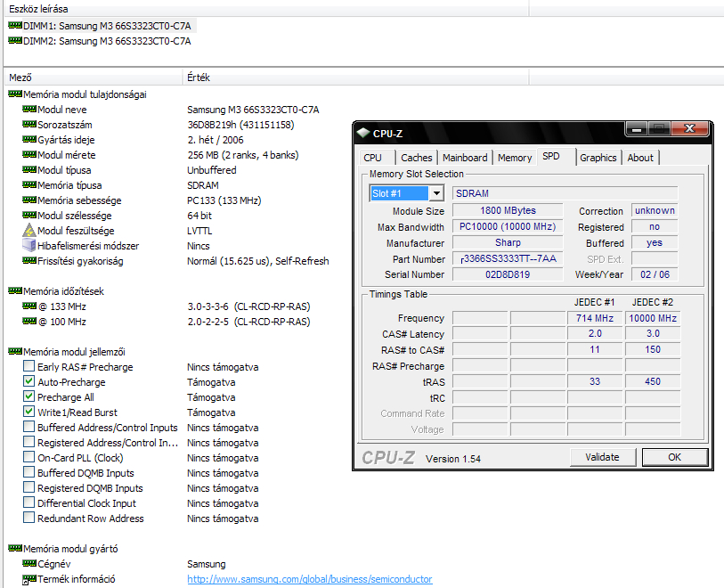The image size is (724, 588).
Task: Toggle On-Card PLL (Clock) checkbox
Action: (x=29, y=457)
